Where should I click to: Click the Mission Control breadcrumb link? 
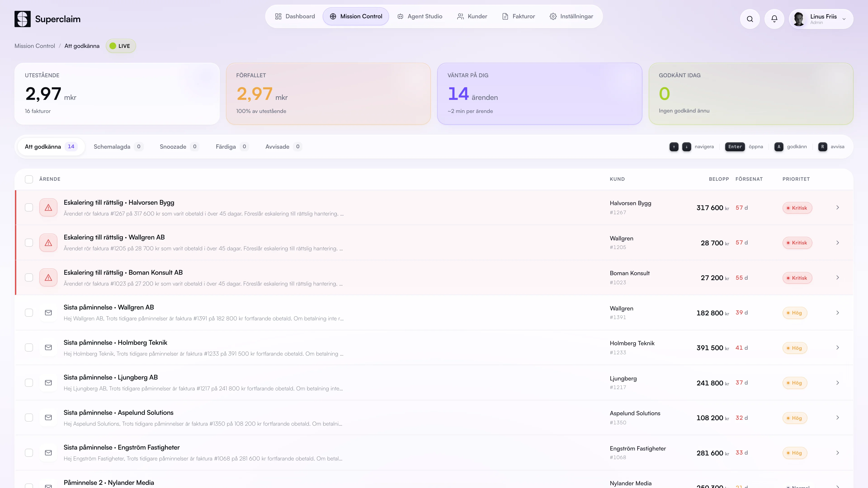35,46
